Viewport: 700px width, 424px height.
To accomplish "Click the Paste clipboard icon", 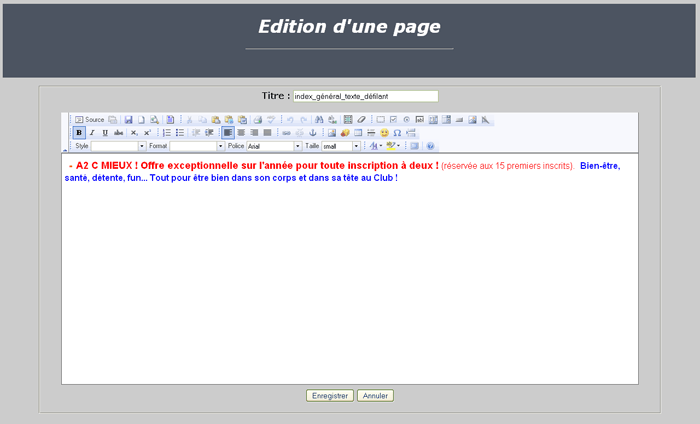I will click(216, 120).
